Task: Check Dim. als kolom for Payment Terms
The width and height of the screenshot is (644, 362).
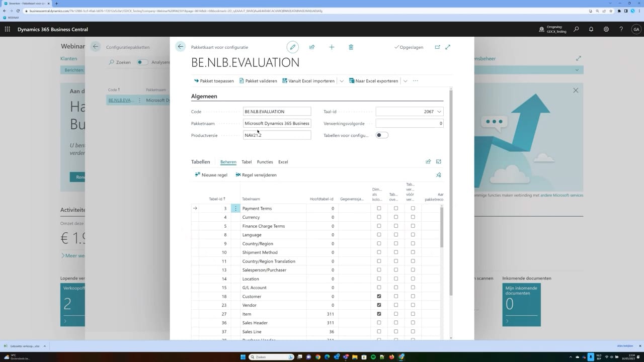Action: click(x=379, y=208)
